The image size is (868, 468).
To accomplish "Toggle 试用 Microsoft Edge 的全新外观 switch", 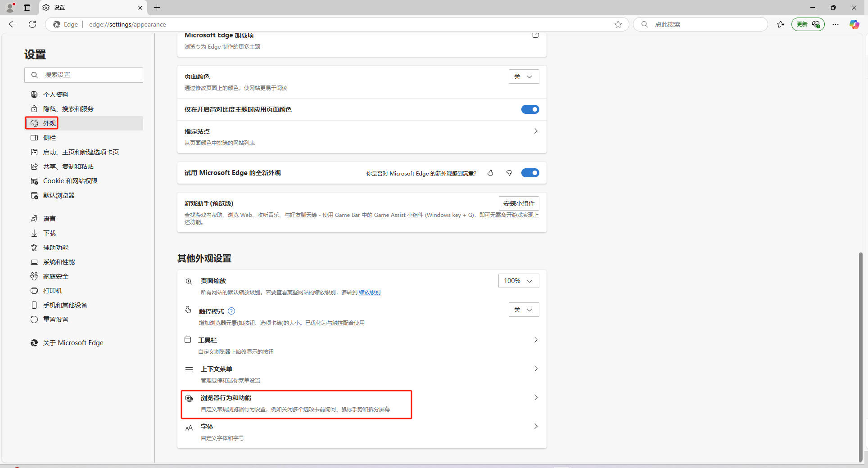I will coord(530,173).
